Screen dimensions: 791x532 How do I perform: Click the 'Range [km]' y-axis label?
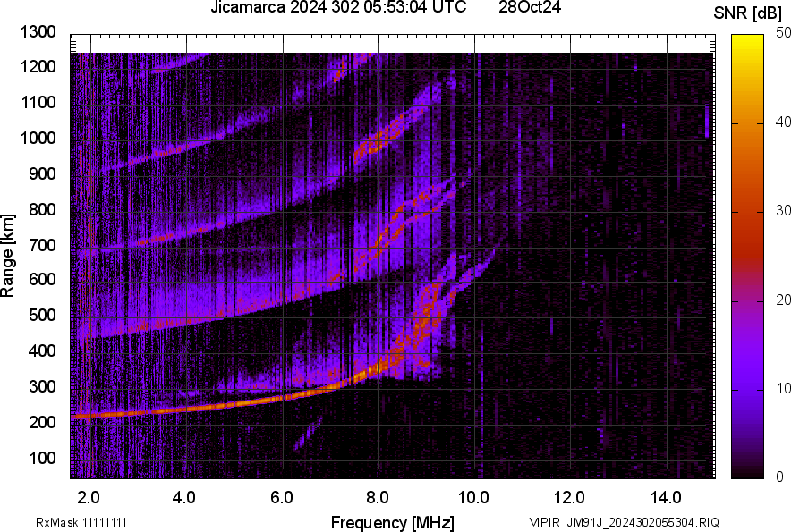pyautogui.click(x=7, y=256)
